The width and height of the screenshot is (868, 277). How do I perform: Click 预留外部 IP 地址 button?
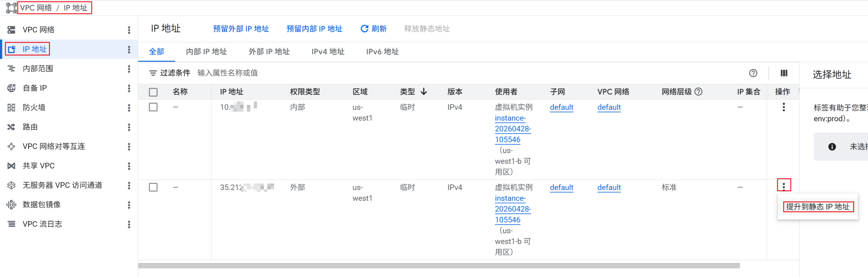[x=241, y=29]
